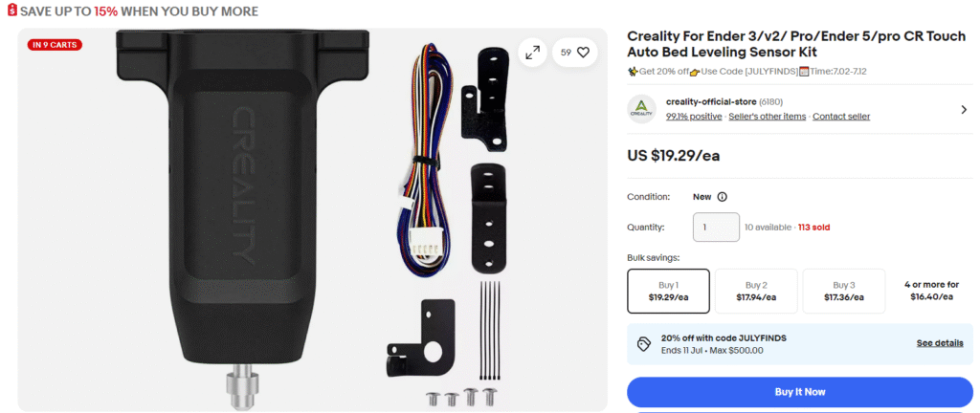This screenshot has height=413, width=980.
Task: Click the coupon tag icon beside JULYFINDS
Action: [x=644, y=344]
